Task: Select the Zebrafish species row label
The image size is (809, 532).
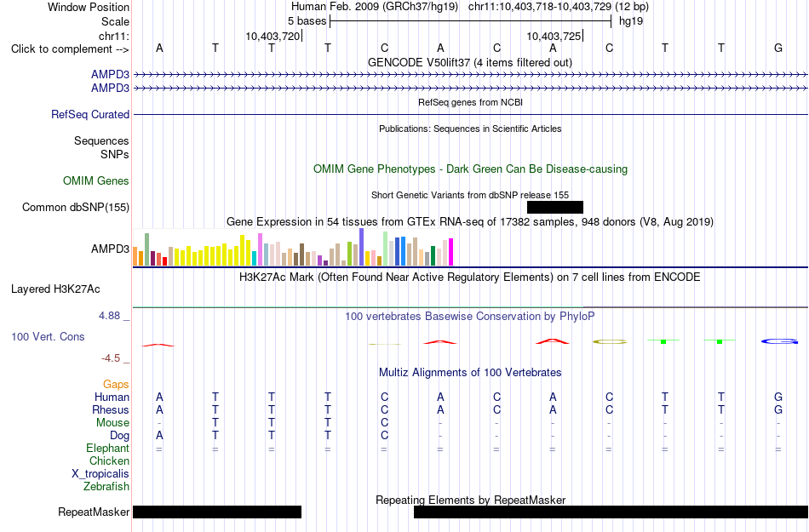Action: pyautogui.click(x=106, y=486)
